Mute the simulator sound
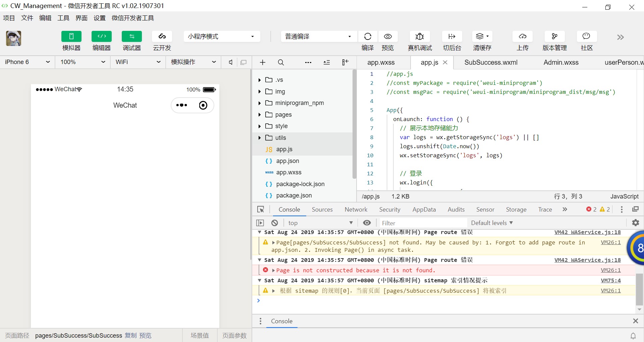The image size is (644, 342). [x=230, y=62]
